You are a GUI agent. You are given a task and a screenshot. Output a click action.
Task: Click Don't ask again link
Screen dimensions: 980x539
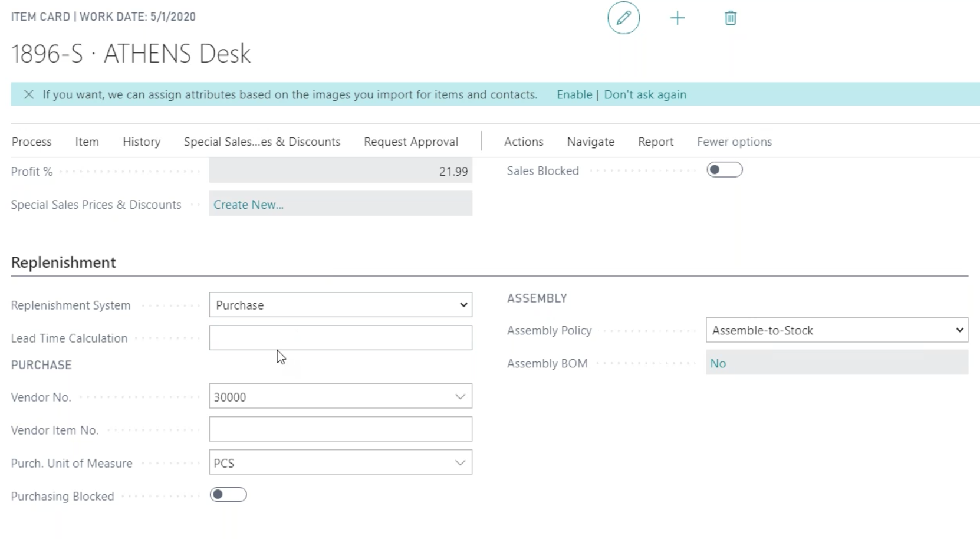pos(645,94)
